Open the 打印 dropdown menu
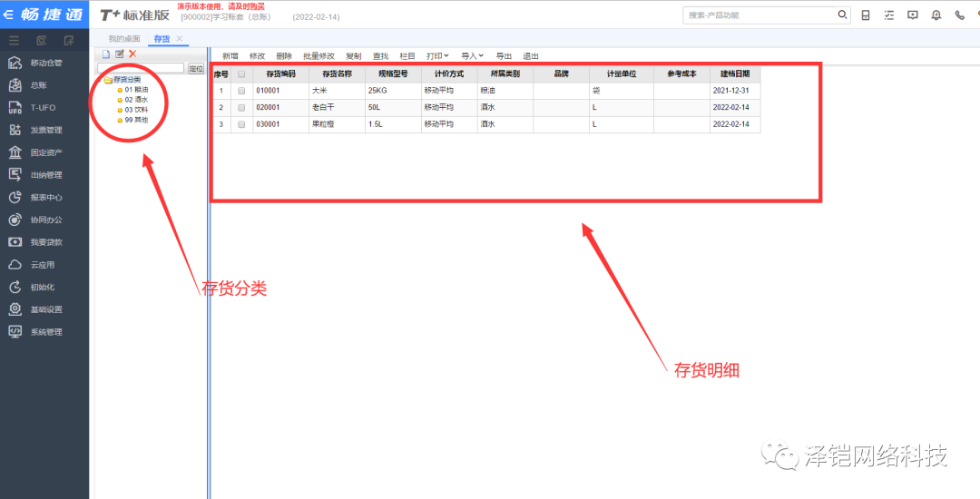 (x=437, y=55)
